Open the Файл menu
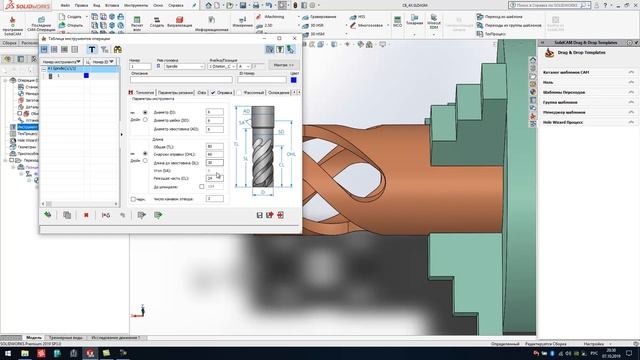Viewport: 640px width, 360px height. pos(65,6)
